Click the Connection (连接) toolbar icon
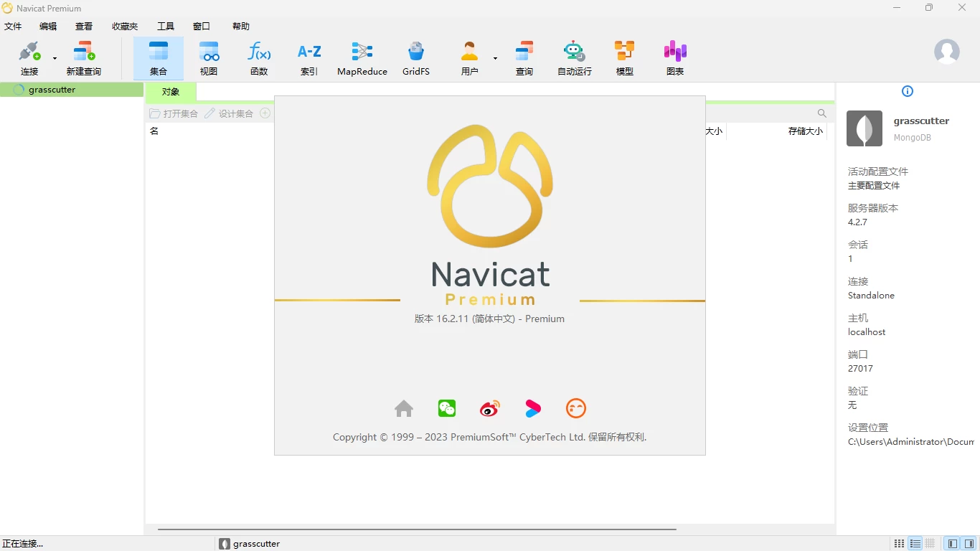The width and height of the screenshot is (980, 551). click(x=29, y=58)
